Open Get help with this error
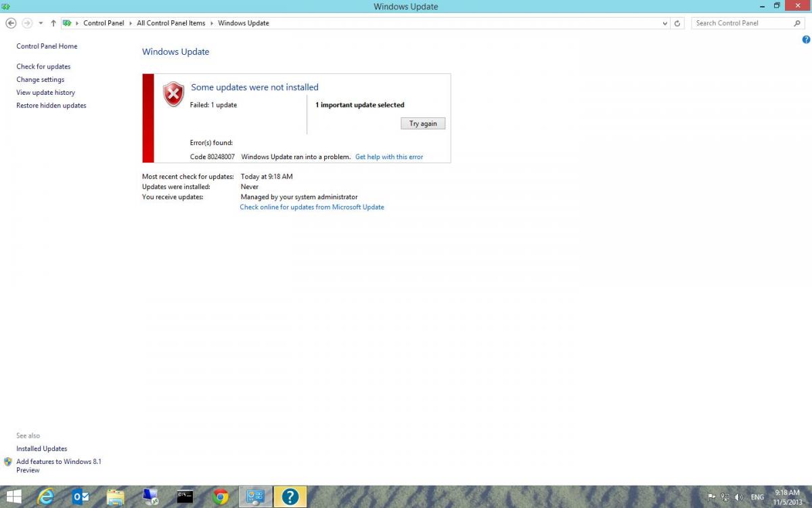 [x=389, y=156]
